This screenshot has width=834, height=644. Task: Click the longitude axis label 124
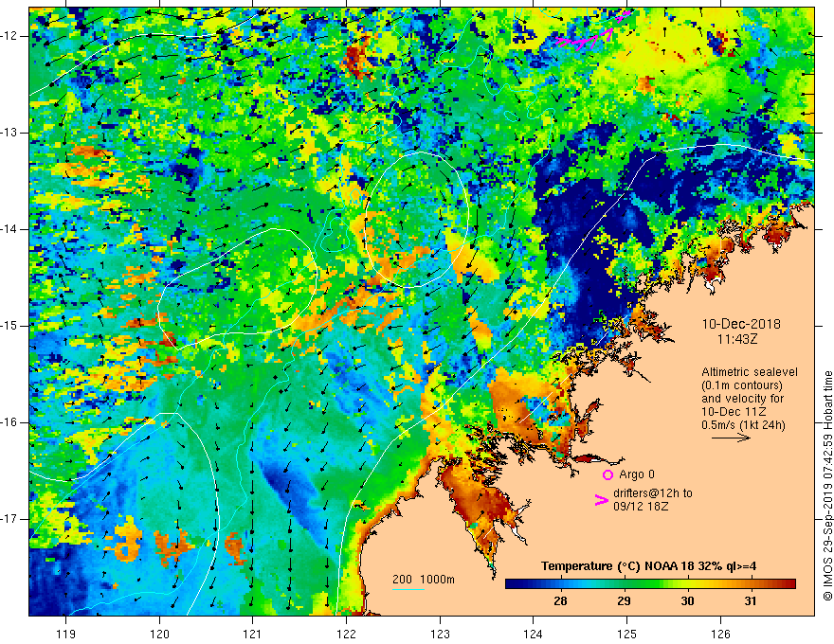(533, 634)
